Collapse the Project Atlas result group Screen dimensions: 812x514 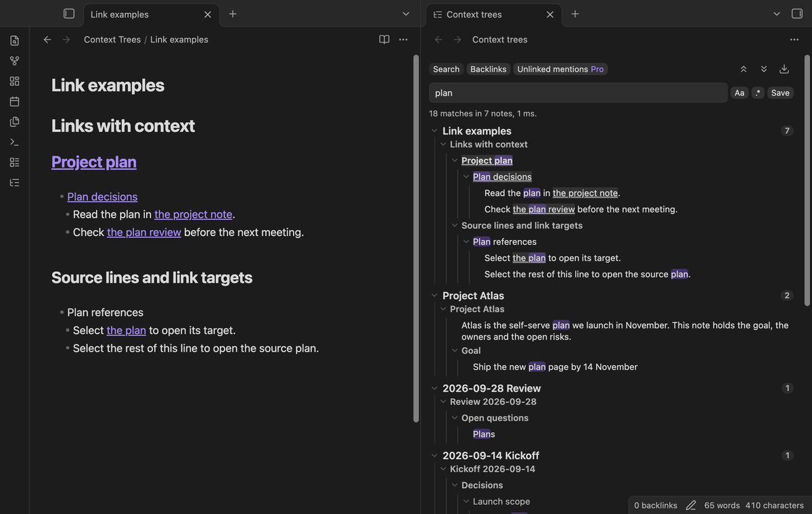coord(434,296)
